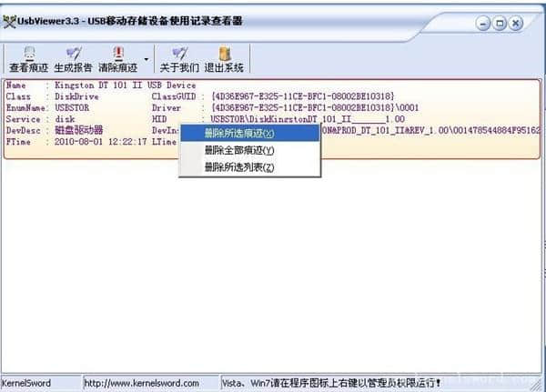
Task: Choose 删除所选痕迹(X) in the context menu
Action: tap(239, 134)
